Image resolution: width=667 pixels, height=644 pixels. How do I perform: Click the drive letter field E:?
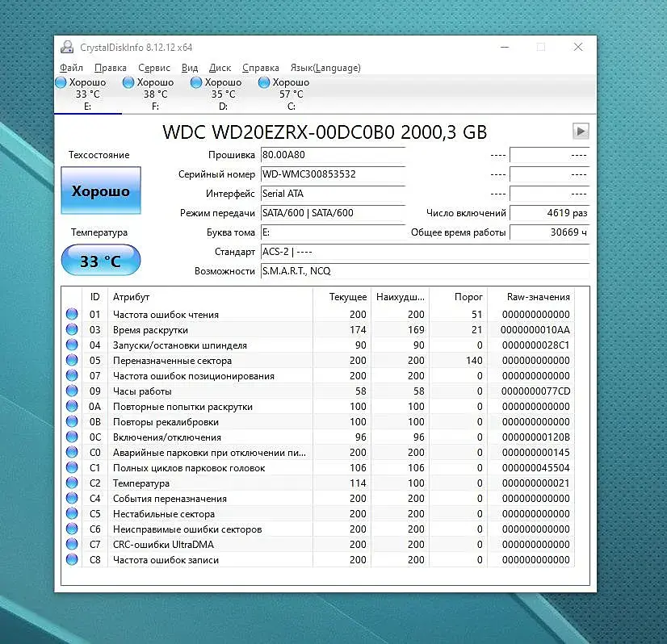coord(333,232)
